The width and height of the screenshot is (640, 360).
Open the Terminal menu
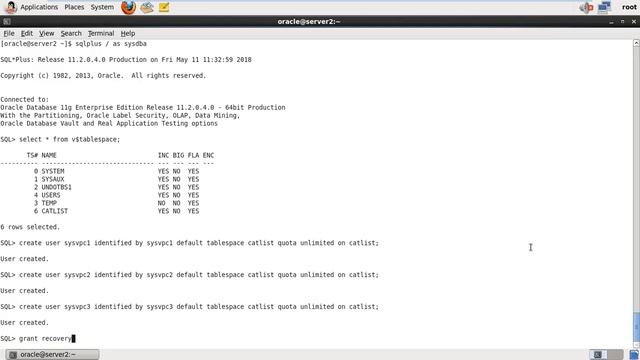[x=101, y=33]
